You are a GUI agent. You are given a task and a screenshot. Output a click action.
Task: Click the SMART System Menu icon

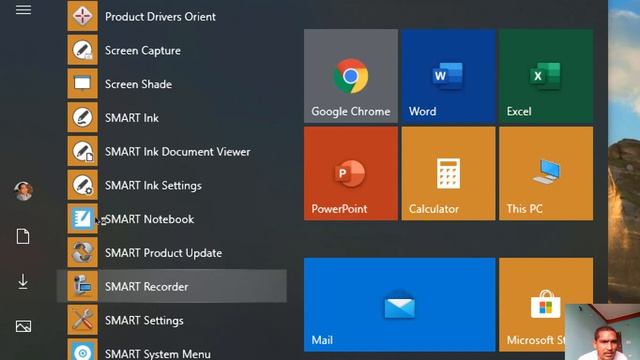(x=82, y=350)
